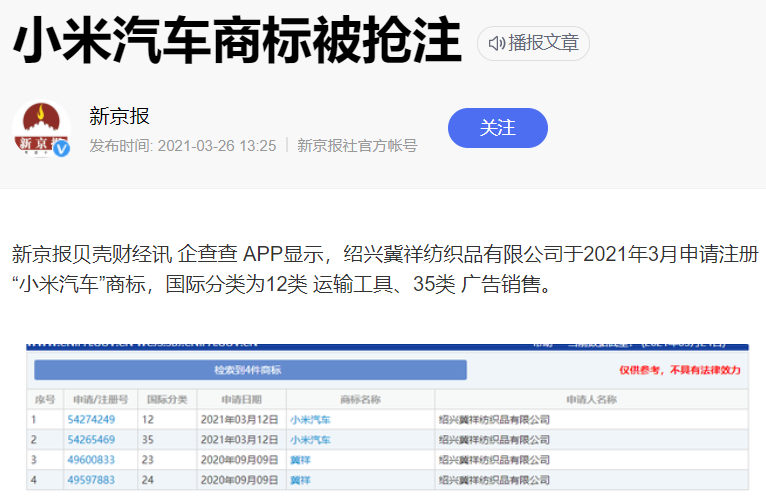The height and width of the screenshot is (496, 766).
Task: Click 小米汽车 trademark in row 2
Action: [310, 439]
